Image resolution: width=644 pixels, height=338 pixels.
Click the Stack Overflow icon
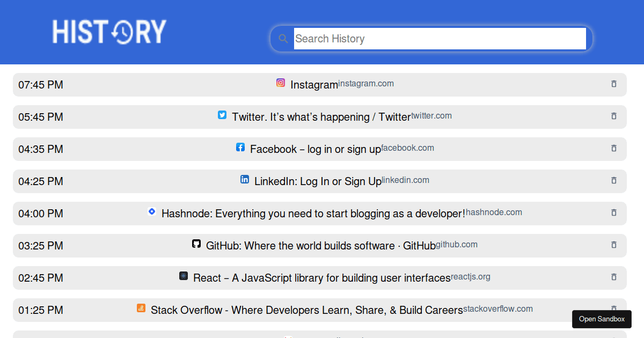pyautogui.click(x=141, y=308)
